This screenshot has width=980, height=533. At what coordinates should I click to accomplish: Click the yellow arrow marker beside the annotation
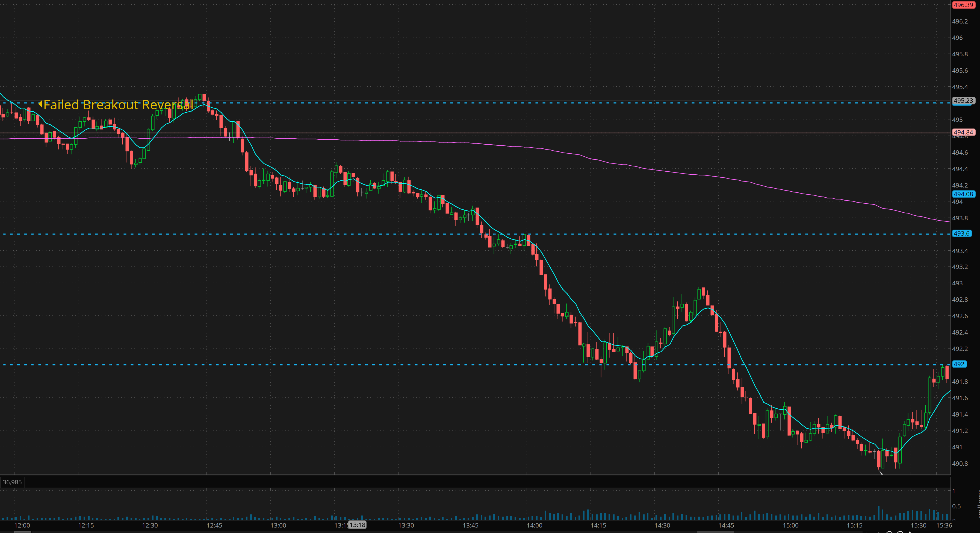[40, 104]
